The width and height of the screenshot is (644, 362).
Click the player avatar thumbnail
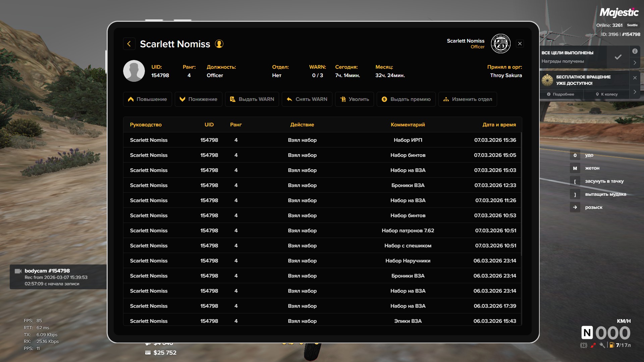point(134,71)
